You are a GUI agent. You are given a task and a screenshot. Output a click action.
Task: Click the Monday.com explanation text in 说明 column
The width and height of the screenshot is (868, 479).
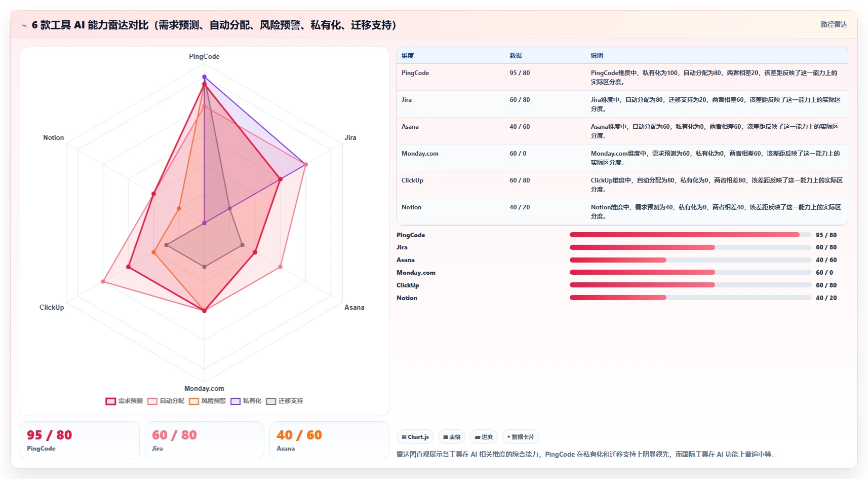point(715,158)
